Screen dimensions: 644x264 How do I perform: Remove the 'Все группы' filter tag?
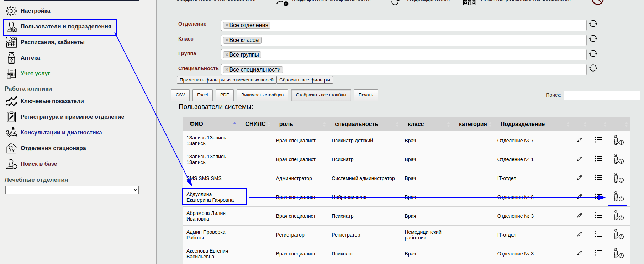[227, 55]
